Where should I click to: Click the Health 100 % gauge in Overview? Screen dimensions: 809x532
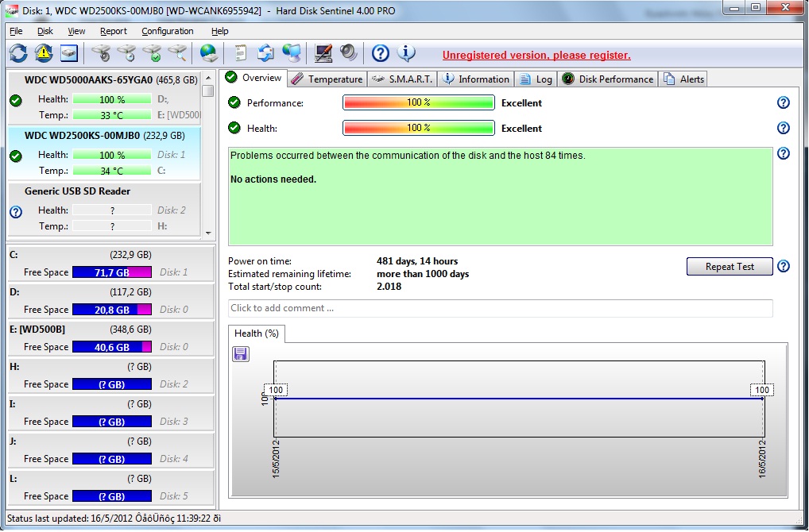[x=419, y=128]
